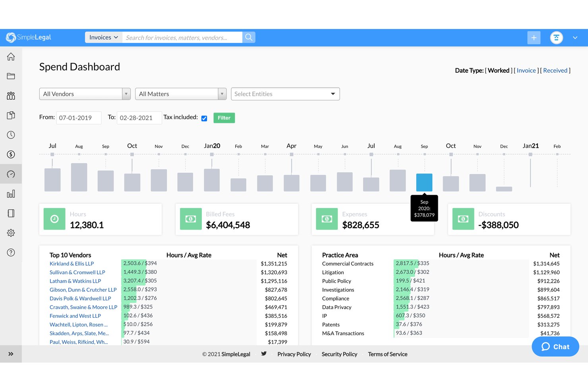The width and height of the screenshot is (588, 392).
Task: Open Vendors people icon in sidebar
Action: coord(11,96)
